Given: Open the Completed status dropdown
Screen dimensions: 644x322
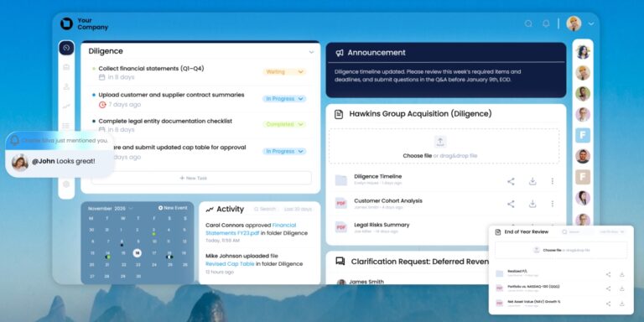Looking at the screenshot, I should point(284,124).
